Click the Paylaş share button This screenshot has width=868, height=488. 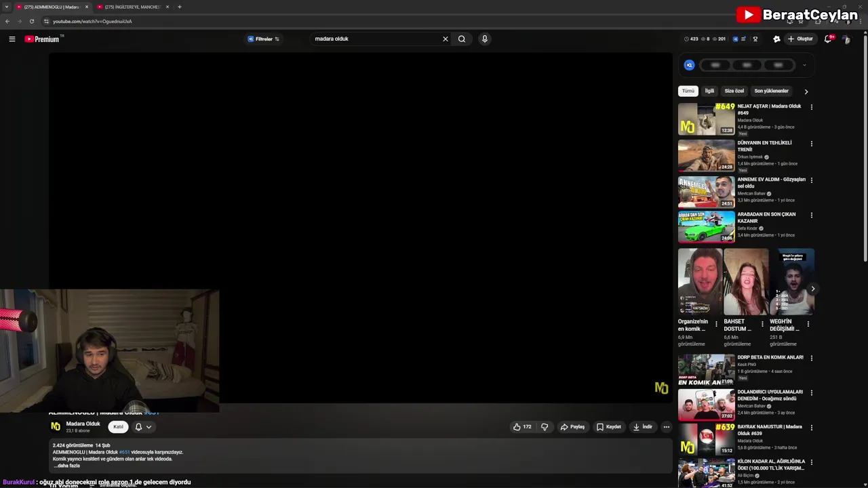tap(572, 427)
